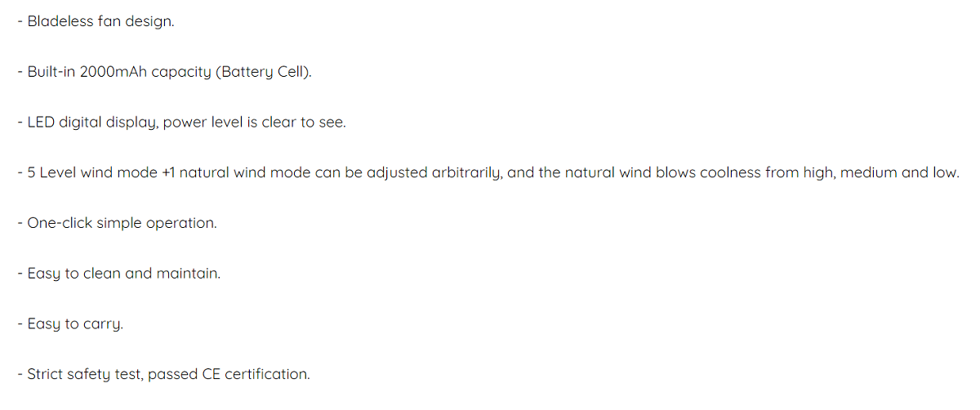
Task: Click the phrase 'power level is clear to see'
Action: tap(254, 123)
